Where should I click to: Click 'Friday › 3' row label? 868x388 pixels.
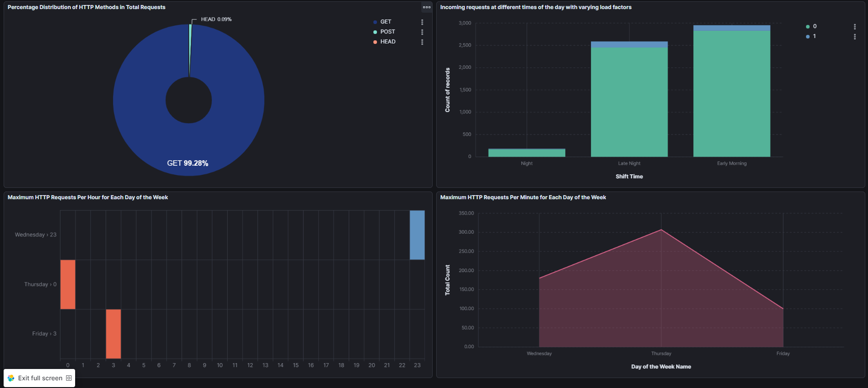click(44, 334)
